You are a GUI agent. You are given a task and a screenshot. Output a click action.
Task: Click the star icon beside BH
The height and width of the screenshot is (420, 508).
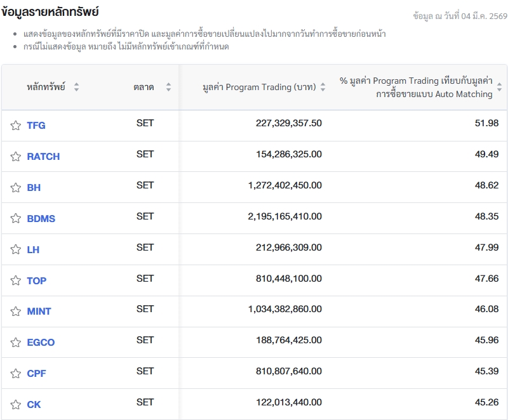click(16, 188)
